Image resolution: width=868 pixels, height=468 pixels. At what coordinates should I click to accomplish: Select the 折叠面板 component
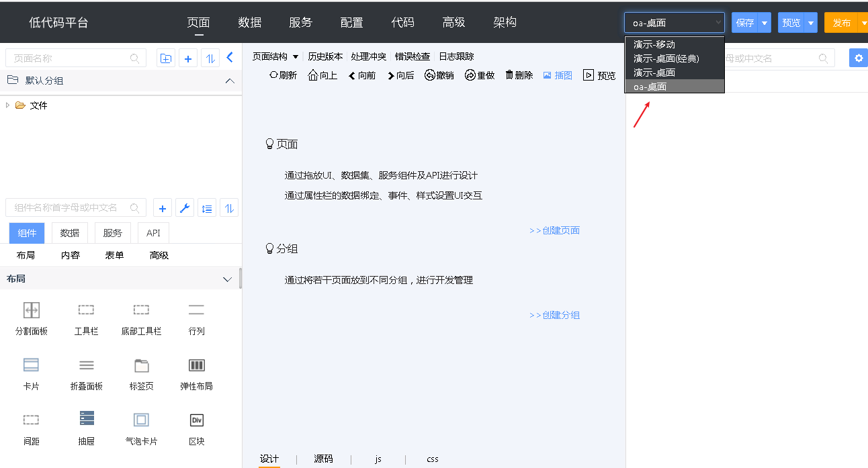86,373
